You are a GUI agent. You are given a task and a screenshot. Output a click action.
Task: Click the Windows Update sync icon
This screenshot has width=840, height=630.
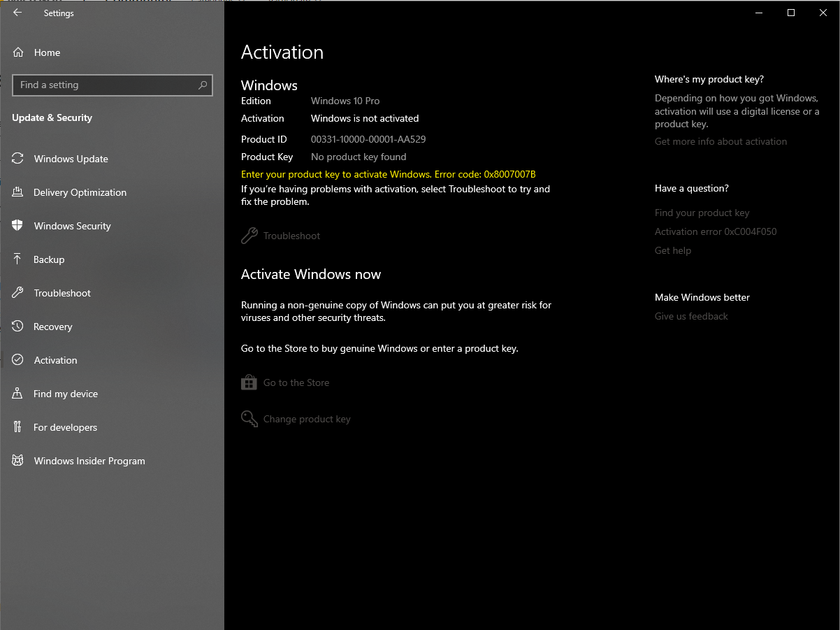point(18,159)
